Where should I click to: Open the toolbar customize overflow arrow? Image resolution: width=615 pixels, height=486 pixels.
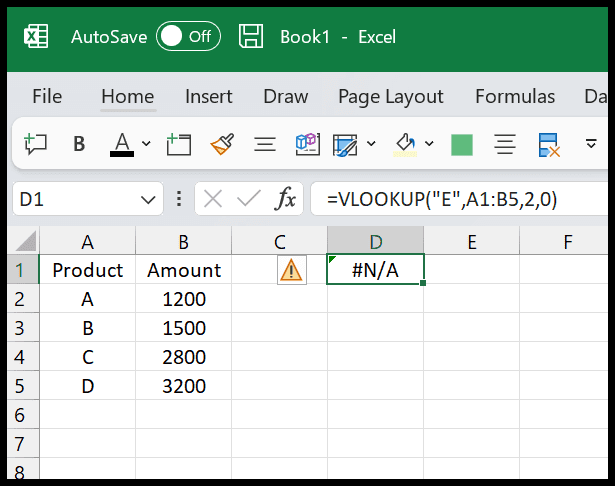pos(591,144)
